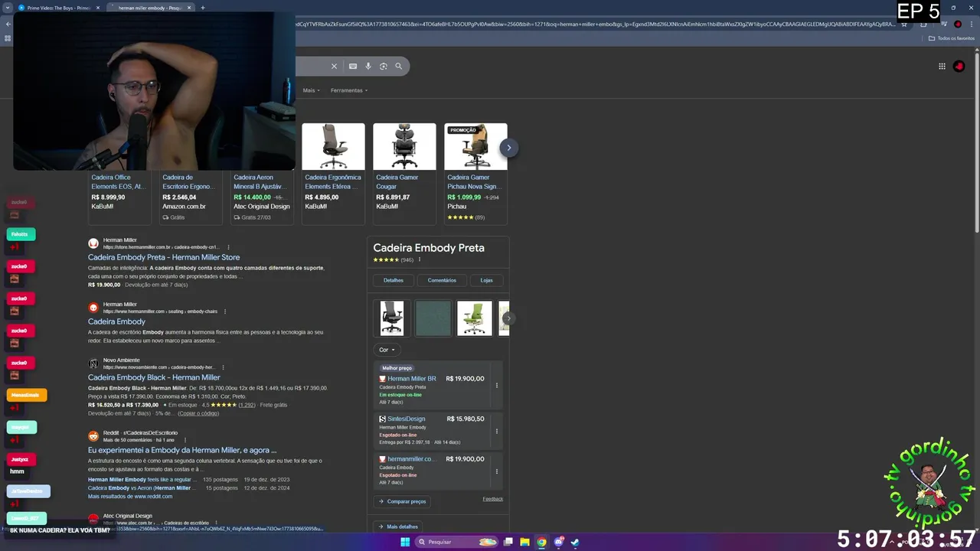View the green Embody chair thumbnail
980x551 pixels.
click(x=475, y=318)
